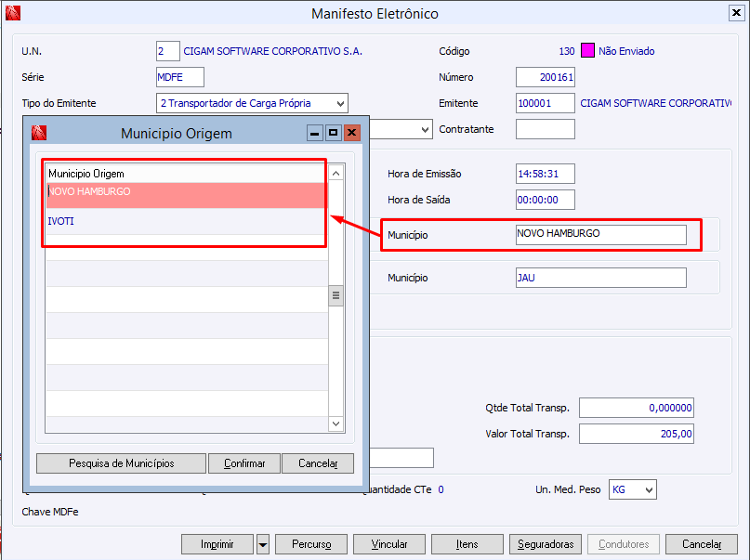Click the Municipio Origem dialog app icon
The height and width of the screenshot is (560, 750).
[39, 133]
